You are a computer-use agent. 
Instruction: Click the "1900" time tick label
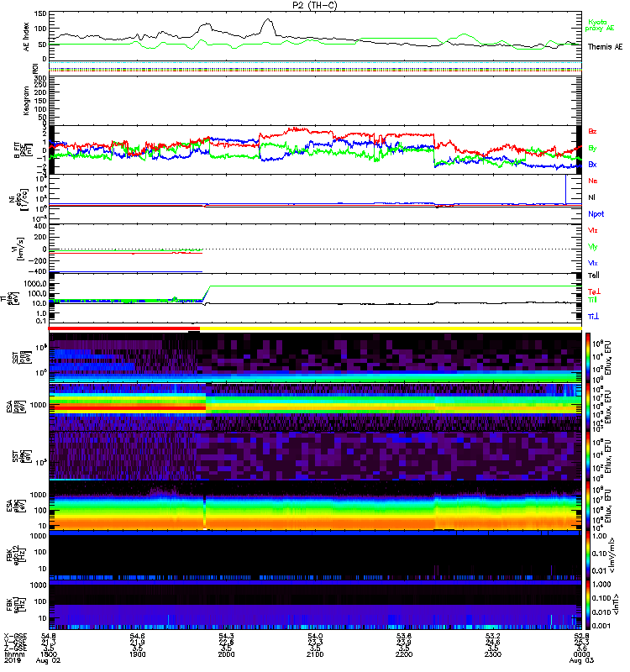click(x=137, y=654)
